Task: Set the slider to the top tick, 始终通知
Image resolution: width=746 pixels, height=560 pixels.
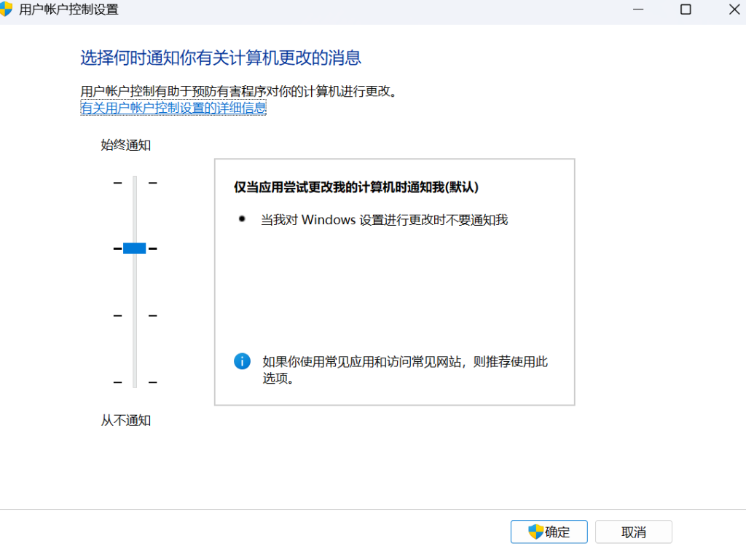Action: (135, 183)
